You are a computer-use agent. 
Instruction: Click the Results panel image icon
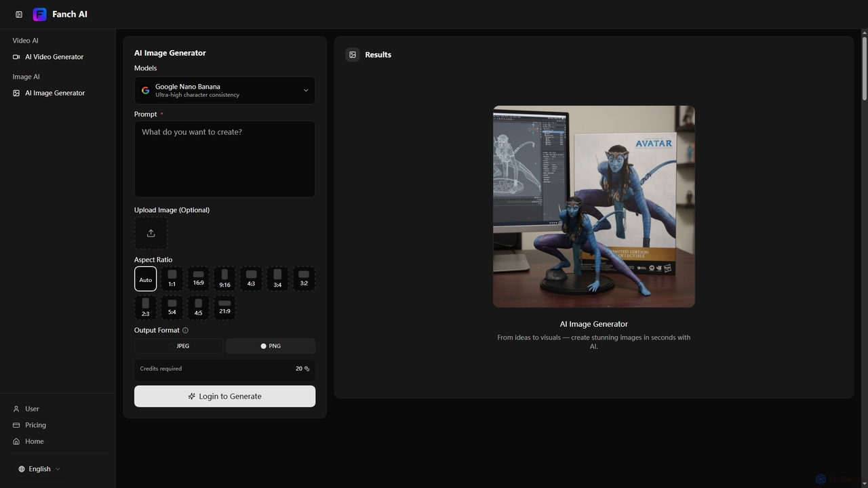point(353,55)
